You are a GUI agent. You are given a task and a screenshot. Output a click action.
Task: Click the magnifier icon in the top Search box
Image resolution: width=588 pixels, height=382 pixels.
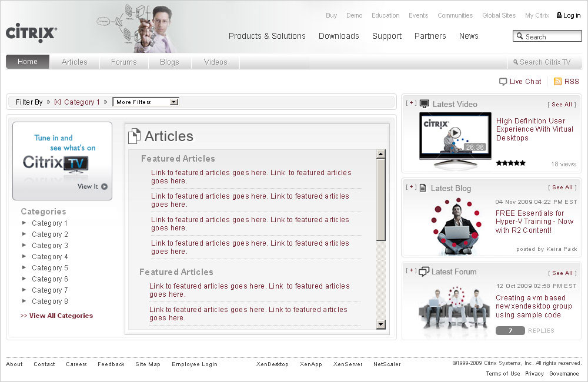pyautogui.click(x=520, y=36)
